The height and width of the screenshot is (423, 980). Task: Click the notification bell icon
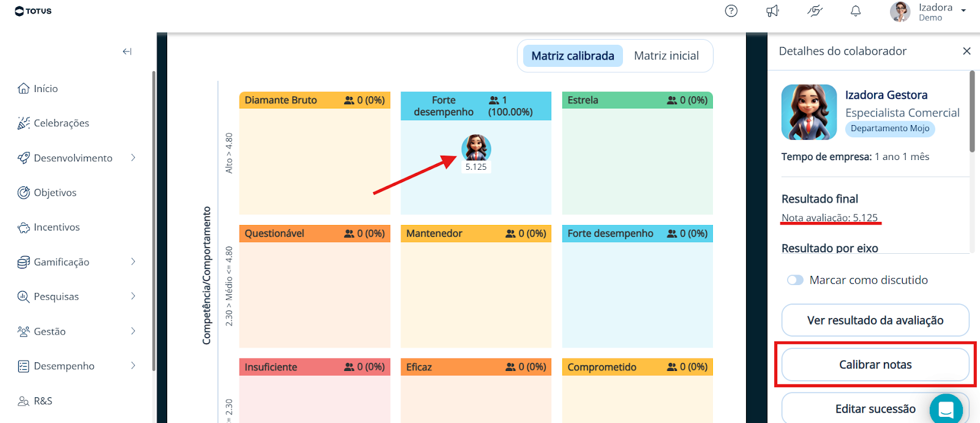(x=856, y=11)
